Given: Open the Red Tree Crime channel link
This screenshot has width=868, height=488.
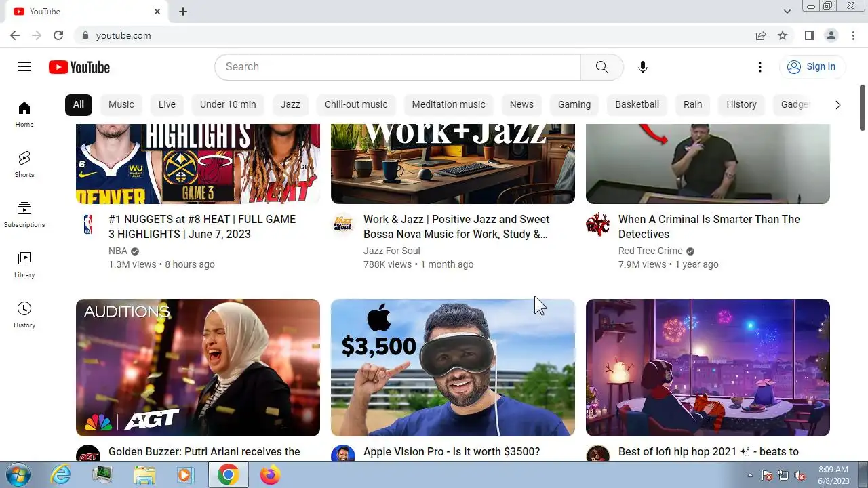Looking at the screenshot, I should pos(650,251).
